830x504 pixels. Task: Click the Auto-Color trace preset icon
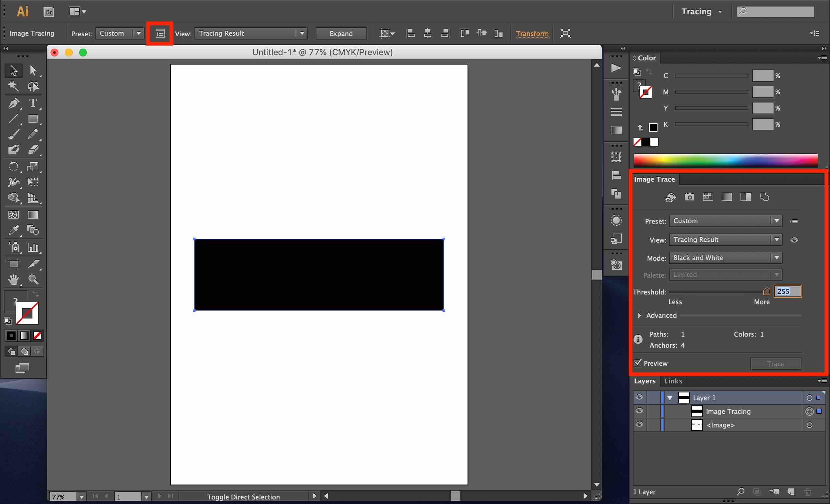click(x=670, y=197)
